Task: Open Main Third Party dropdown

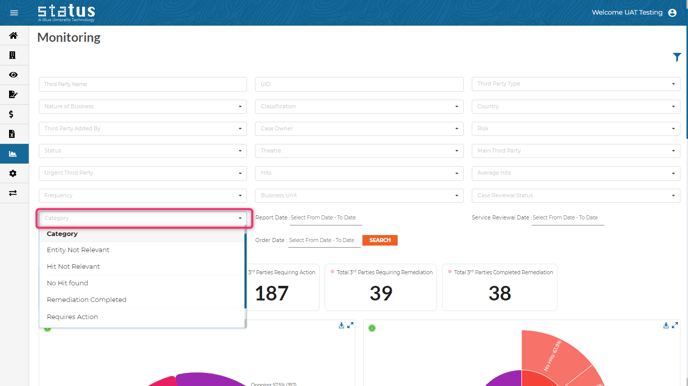Action: [576, 150]
